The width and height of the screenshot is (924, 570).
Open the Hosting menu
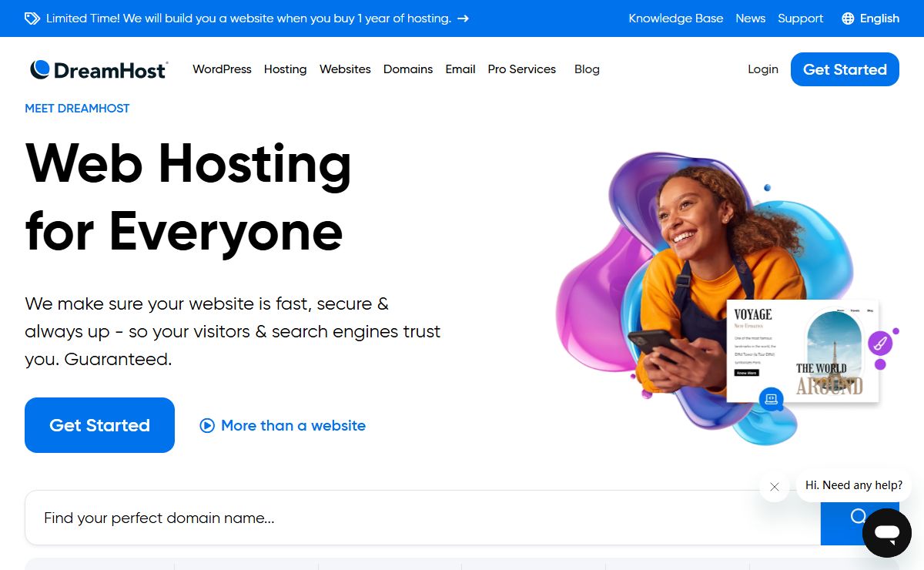pos(285,69)
